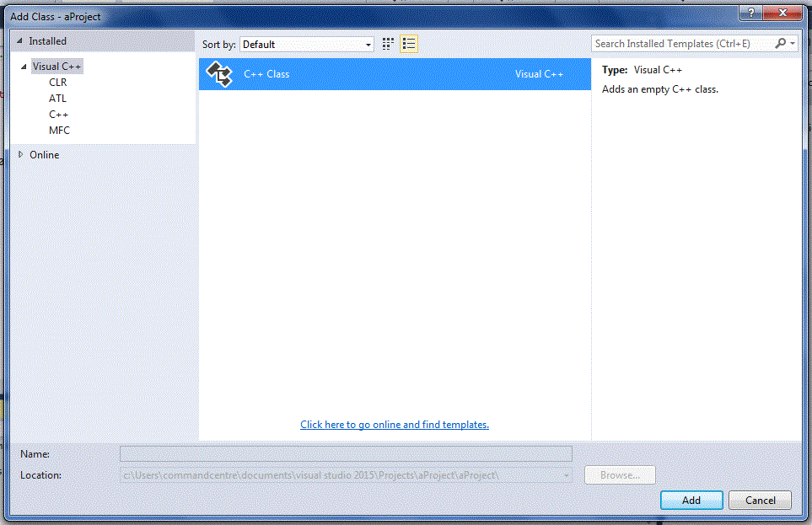
Task: Switch to list view mode
Action: pos(408,43)
